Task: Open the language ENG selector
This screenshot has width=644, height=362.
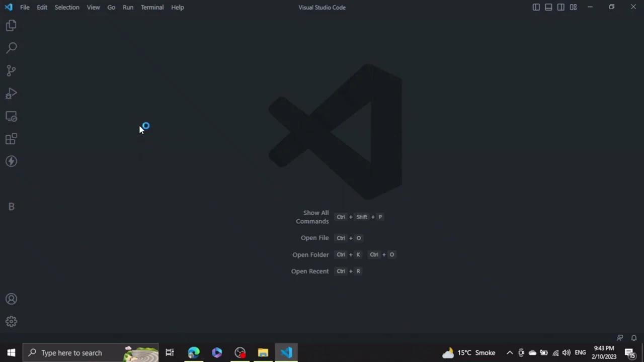Action: pyautogui.click(x=580, y=352)
